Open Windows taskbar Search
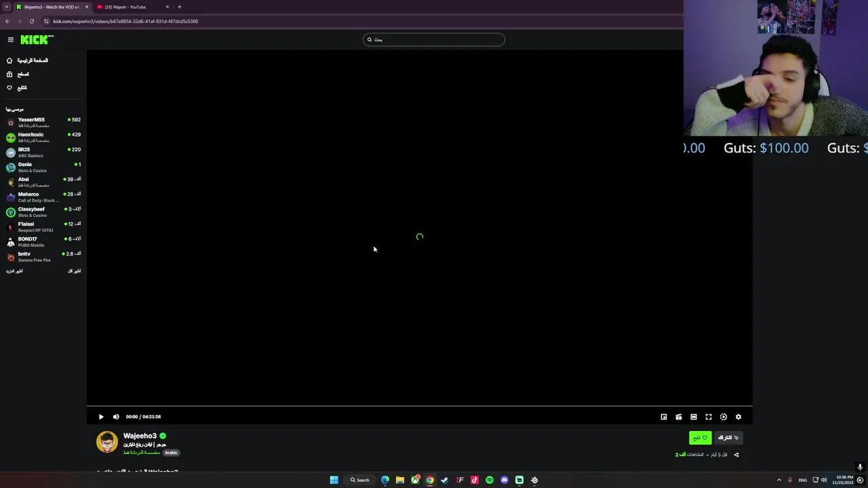868x488 pixels. pyautogui.click(x=360, y=480)
